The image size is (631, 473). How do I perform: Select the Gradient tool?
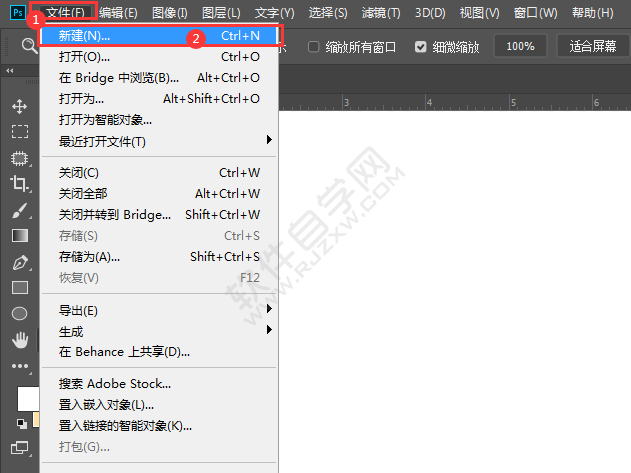click(20, 235)
